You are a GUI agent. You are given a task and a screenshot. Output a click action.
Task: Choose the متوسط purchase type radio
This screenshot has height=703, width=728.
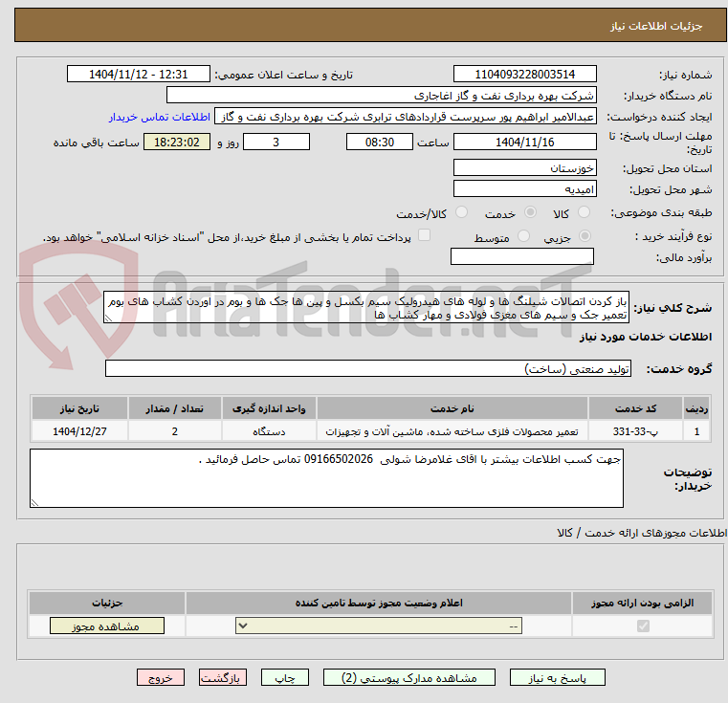[523, 236]
